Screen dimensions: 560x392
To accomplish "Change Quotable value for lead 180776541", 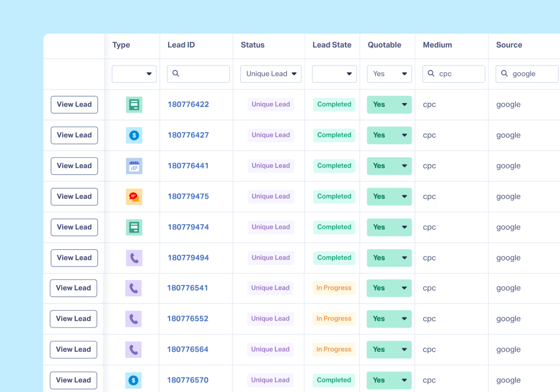I will click(x=389, y=288).
